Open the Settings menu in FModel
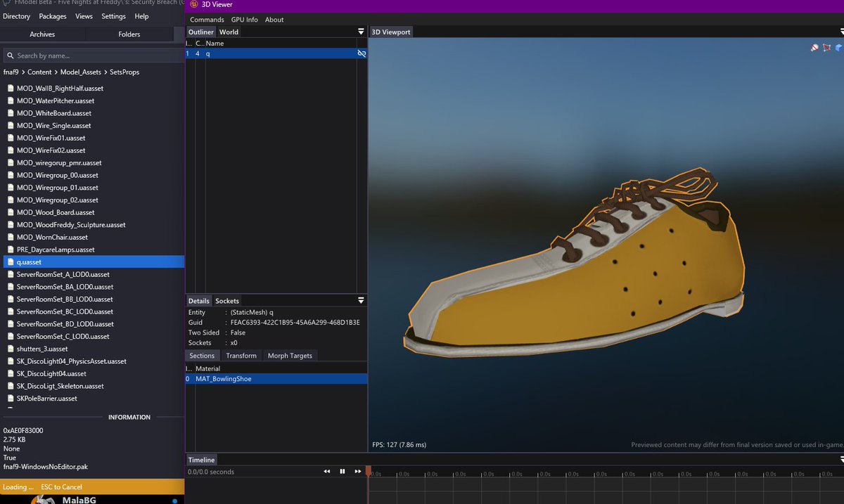 point(113,16)
